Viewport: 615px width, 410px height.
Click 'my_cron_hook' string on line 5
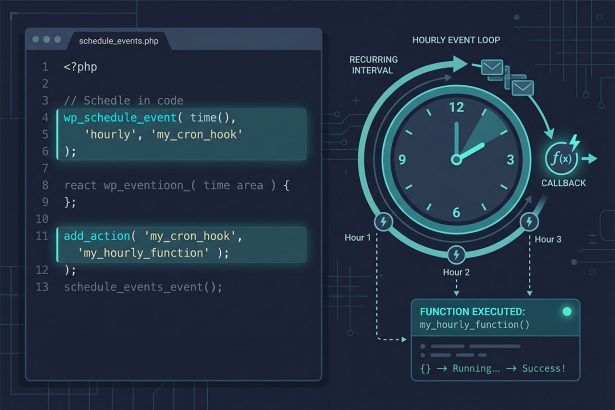pos(197,135)
